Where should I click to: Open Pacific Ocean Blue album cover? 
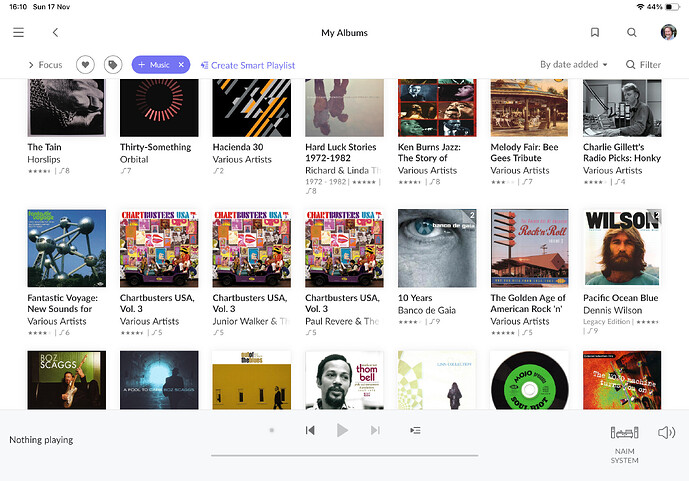(x=622, y=248)
